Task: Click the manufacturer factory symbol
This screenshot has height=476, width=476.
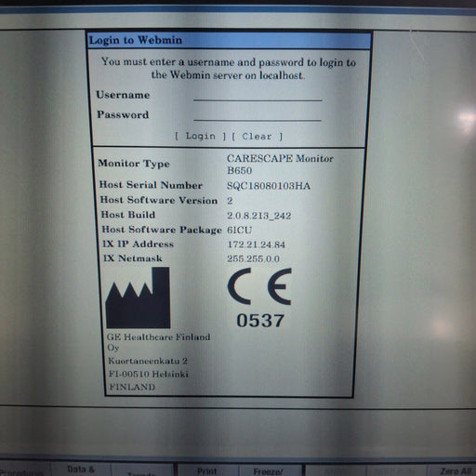Action: pyautogui.click(x=138, y=297)
